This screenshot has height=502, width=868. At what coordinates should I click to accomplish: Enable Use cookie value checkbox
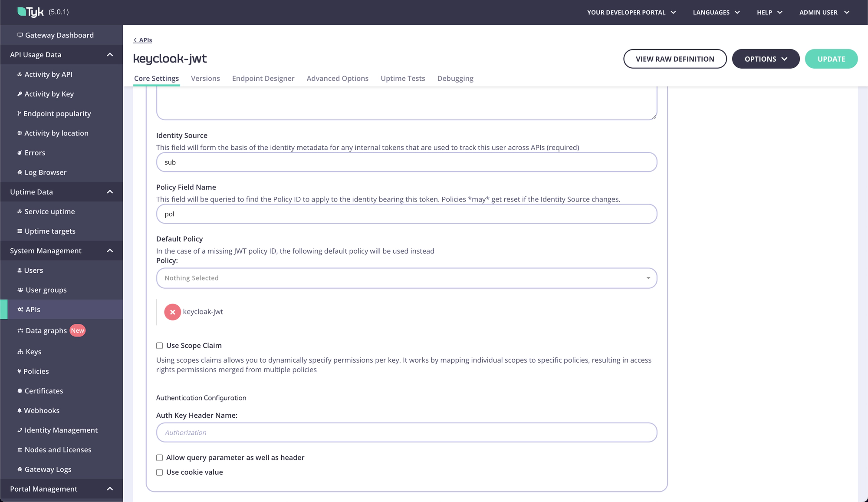tap(159, 472)
